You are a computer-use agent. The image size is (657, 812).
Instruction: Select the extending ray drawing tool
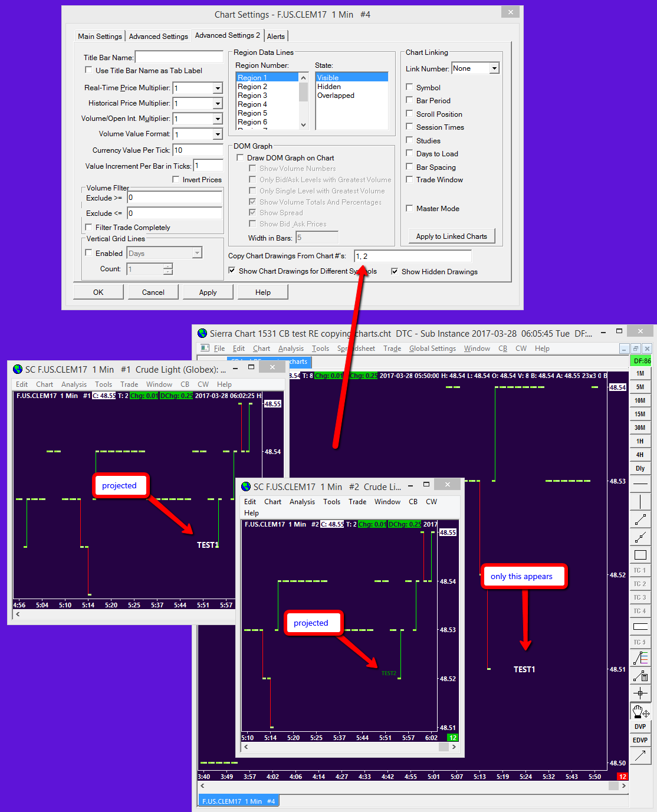click(640, 537)
